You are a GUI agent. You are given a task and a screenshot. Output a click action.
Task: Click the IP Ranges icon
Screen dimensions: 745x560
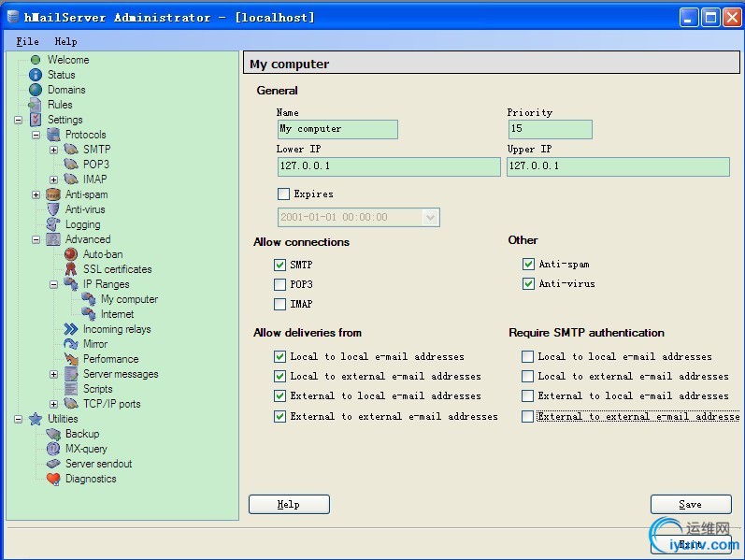71,284
